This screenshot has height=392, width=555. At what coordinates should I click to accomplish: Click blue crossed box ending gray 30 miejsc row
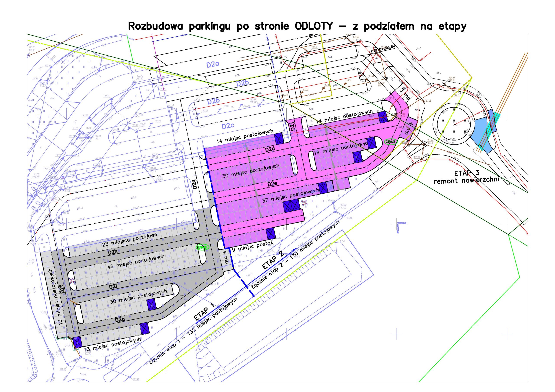(152, 305)
